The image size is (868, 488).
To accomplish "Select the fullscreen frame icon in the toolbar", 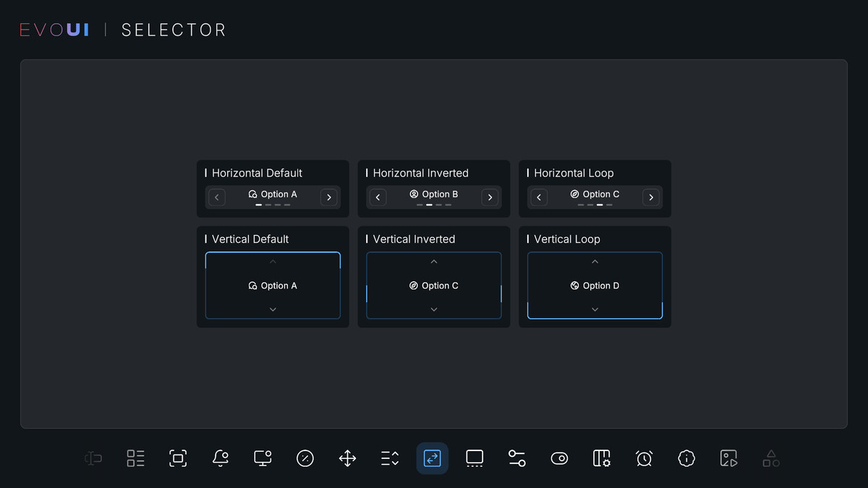I will 177,458.
